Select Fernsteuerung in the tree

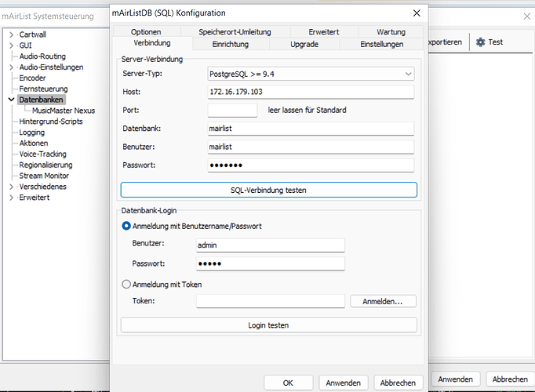[43, 89]
